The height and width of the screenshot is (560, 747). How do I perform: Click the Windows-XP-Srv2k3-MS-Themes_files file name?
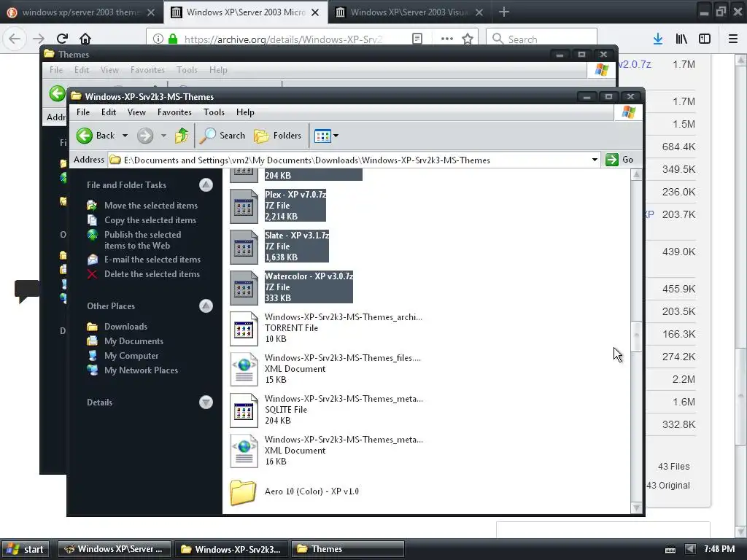coord(343,358)
